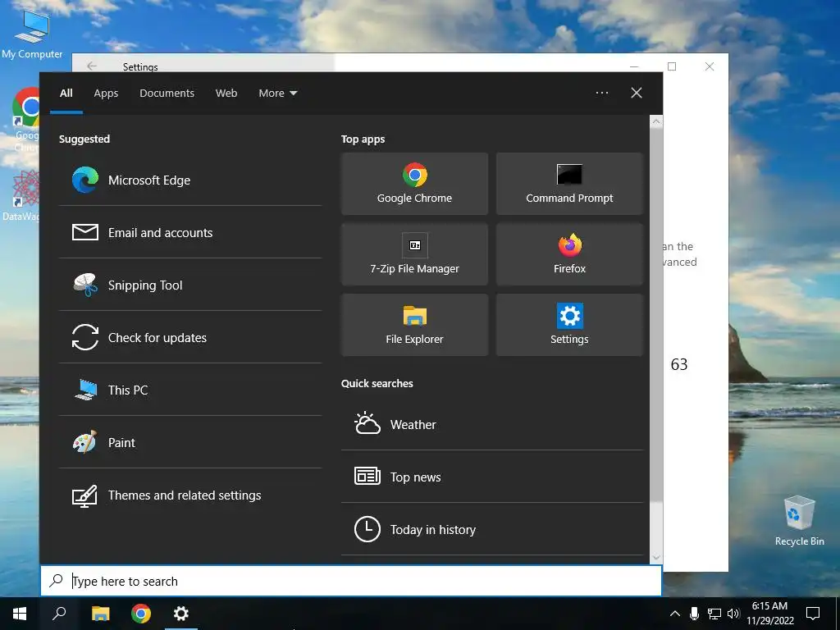Open the notification action center
The width and height of the screenshot is (840, 630).
(813, 614)
